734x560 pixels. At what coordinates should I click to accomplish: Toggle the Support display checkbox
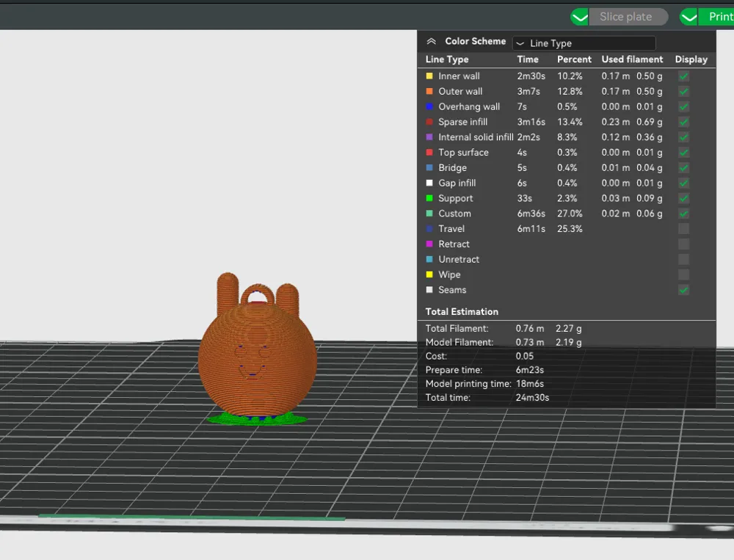683,198
